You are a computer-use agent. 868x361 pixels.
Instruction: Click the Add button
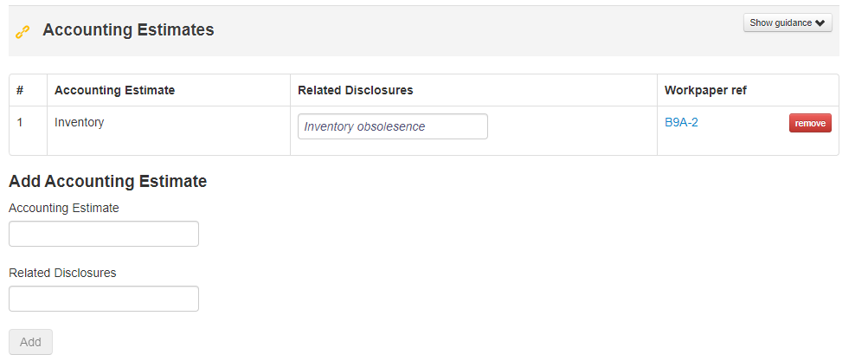click(30, 342)
